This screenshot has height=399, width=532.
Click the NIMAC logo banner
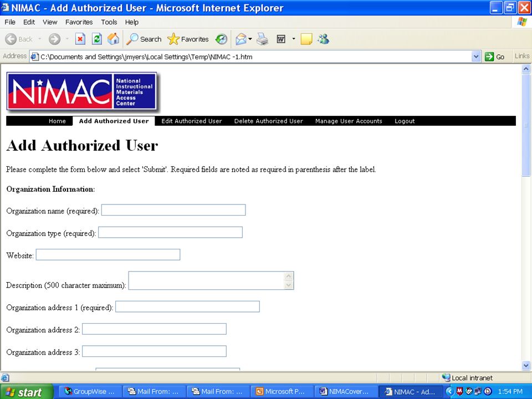(x=82, y=91)
